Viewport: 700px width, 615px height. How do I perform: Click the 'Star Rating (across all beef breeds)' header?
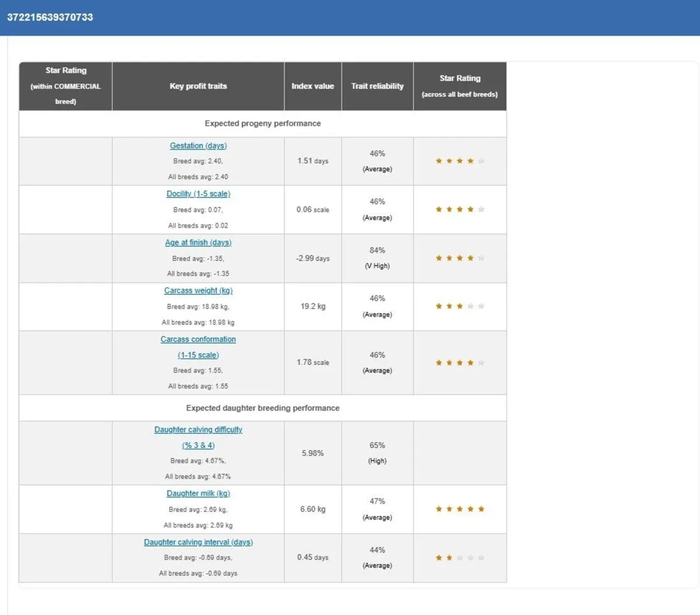pyautogui.click(x=460, y=86)
